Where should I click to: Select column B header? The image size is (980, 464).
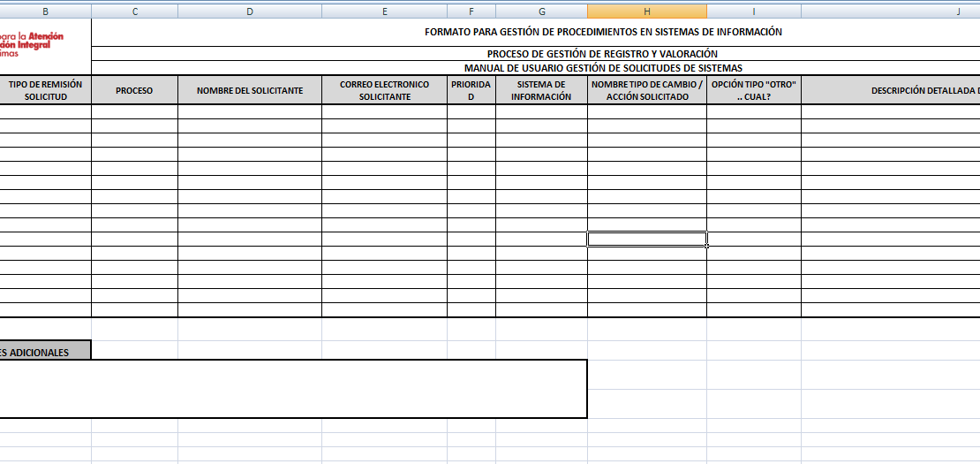pos(45,11)
